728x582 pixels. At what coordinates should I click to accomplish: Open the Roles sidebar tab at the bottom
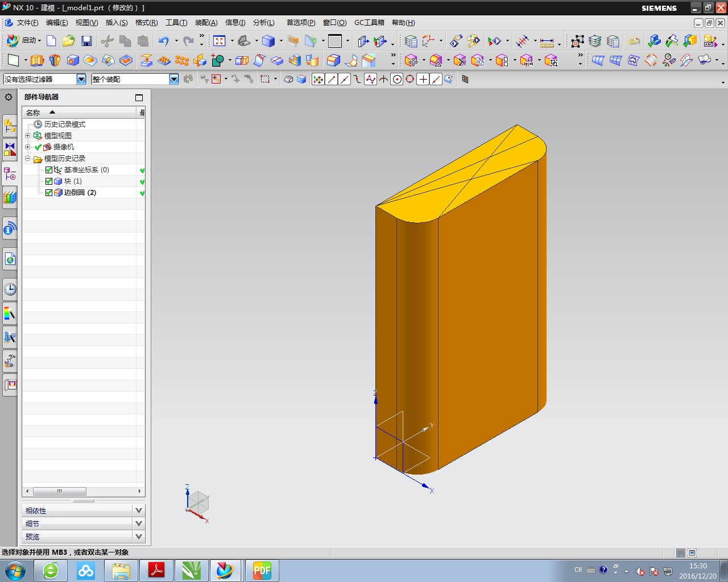10,385
